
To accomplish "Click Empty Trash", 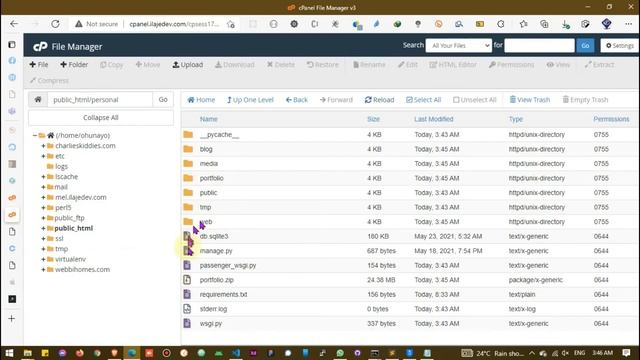I will click(x=585, y=100).
